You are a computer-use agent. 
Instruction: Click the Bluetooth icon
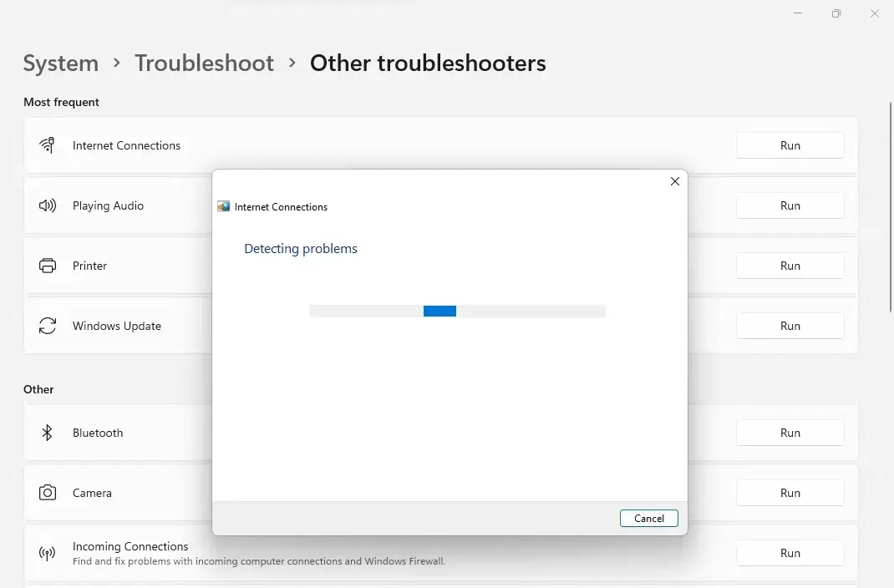coord(48,433)
